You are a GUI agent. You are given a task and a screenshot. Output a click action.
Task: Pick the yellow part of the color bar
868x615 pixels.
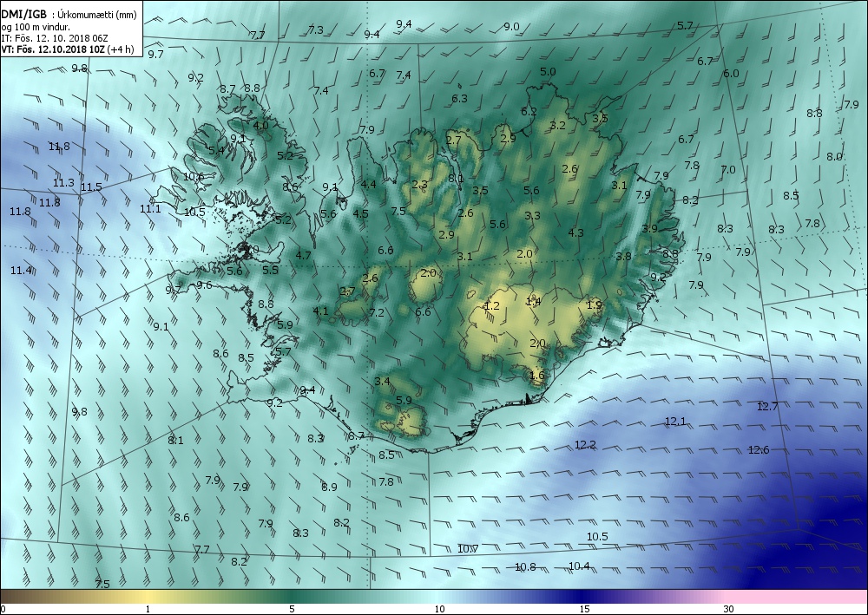click(148, 597)
